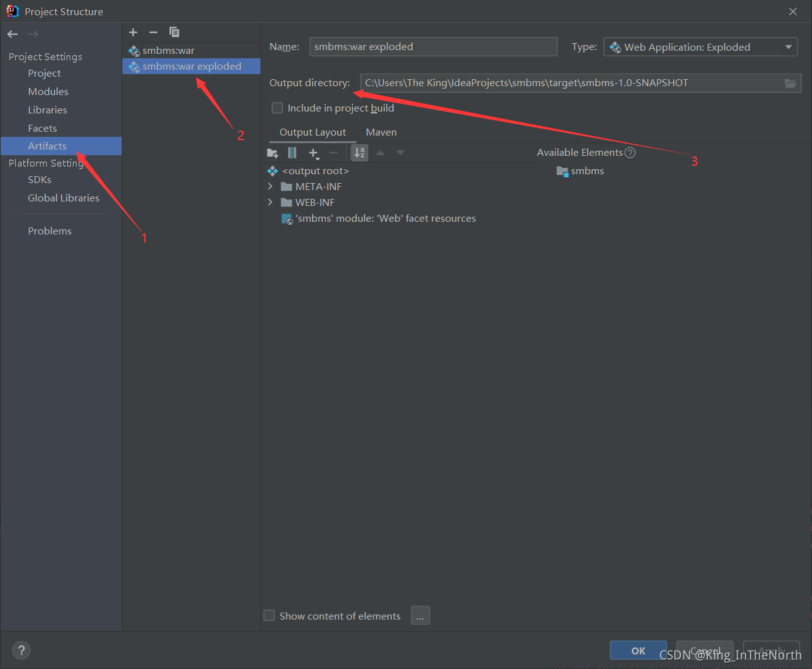812x669 pixels.
Task: Expand the WEB-INF folder node
Action: tap(271, 202)
